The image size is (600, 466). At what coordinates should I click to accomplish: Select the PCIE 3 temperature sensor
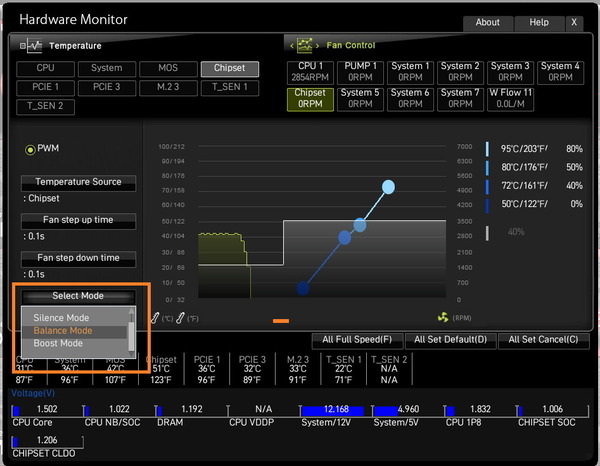(107, 88)
